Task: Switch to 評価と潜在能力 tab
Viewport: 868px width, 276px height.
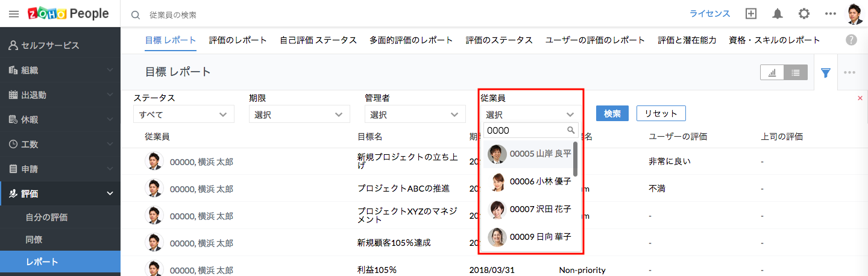Action: click(687, 40)
